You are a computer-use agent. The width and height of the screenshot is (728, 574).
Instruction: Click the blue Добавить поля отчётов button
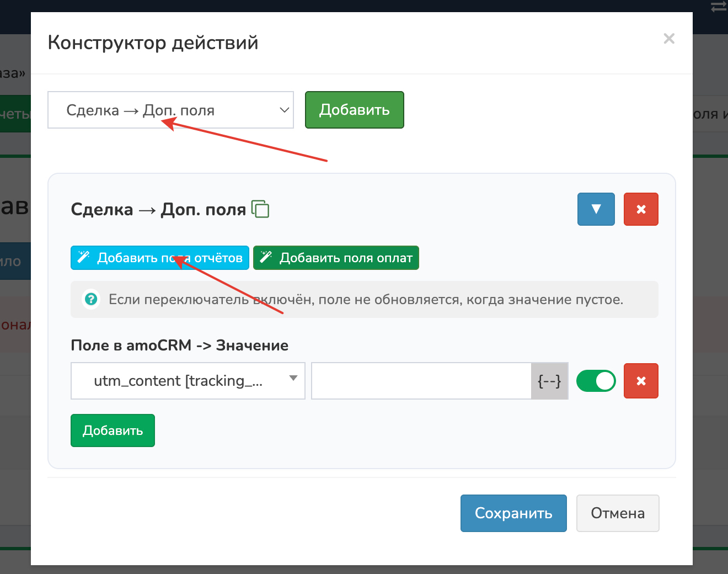pos(160,258)
